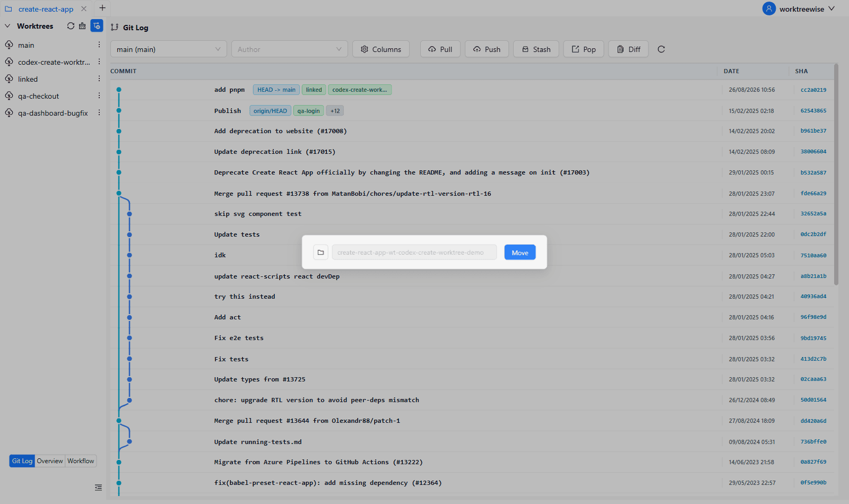Open more options for qa-dashboard-bugfix worktree

pyautogui.click(x=99, y=113)
